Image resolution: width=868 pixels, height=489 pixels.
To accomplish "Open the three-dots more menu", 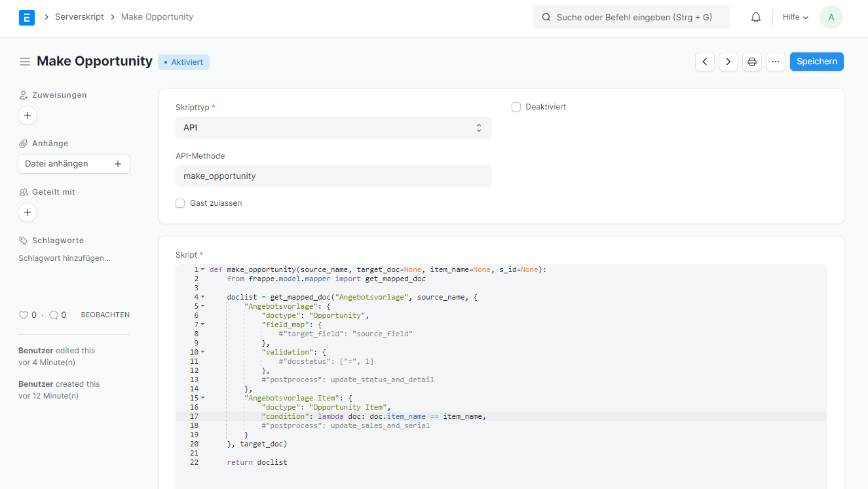I will (776, 62).
